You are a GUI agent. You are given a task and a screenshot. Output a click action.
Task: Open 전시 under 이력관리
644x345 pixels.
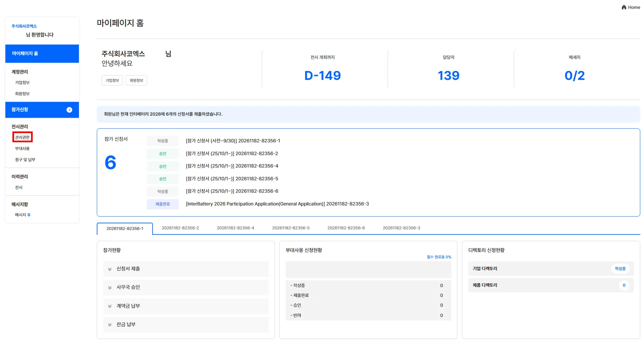pos(19,188)
